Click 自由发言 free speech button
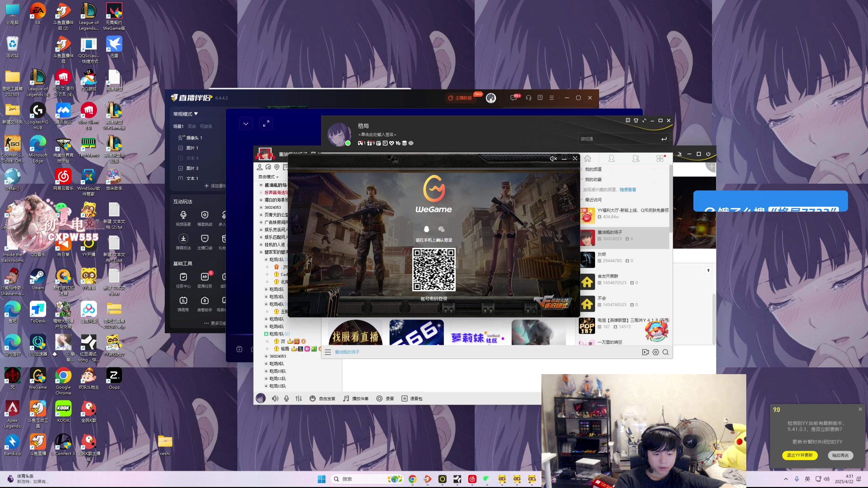868x488 pixels. (x=322, y=399)
